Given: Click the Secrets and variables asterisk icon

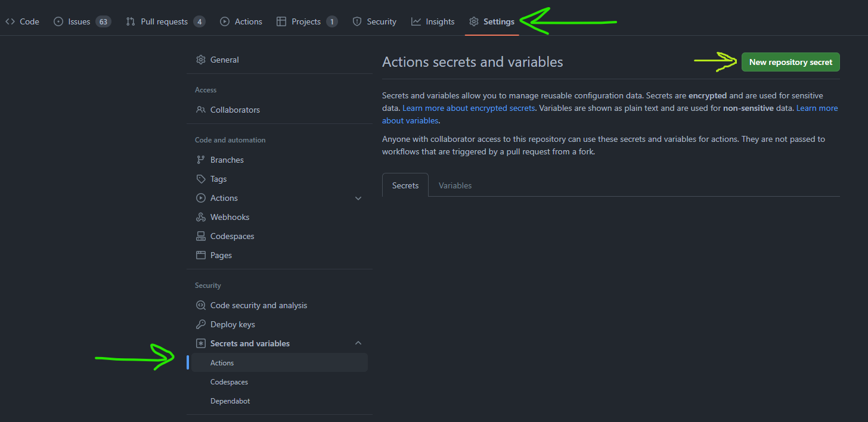Looking at the screenshot, I should coord(201,343).
